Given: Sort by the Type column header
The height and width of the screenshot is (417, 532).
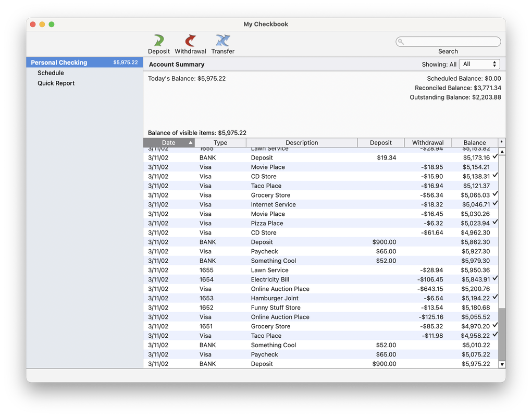Looking at the screenshot, I should [220, 143].
